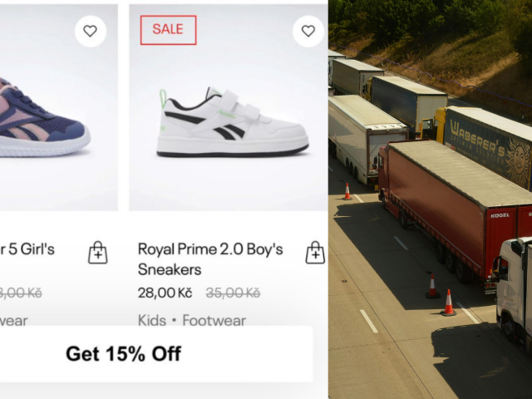The width and height of the screenshot is (532, 399).
Task: Open the Footwear category label
Action: 214,320
